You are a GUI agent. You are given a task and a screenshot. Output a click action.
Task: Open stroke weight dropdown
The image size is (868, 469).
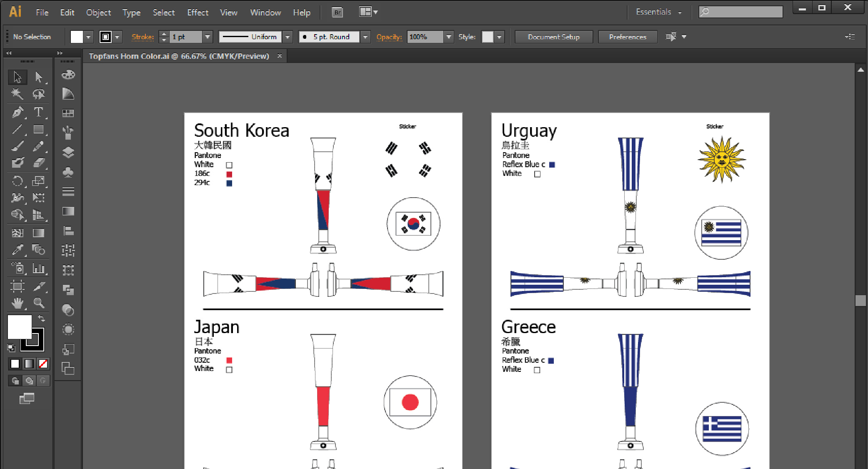click(208, 37)
